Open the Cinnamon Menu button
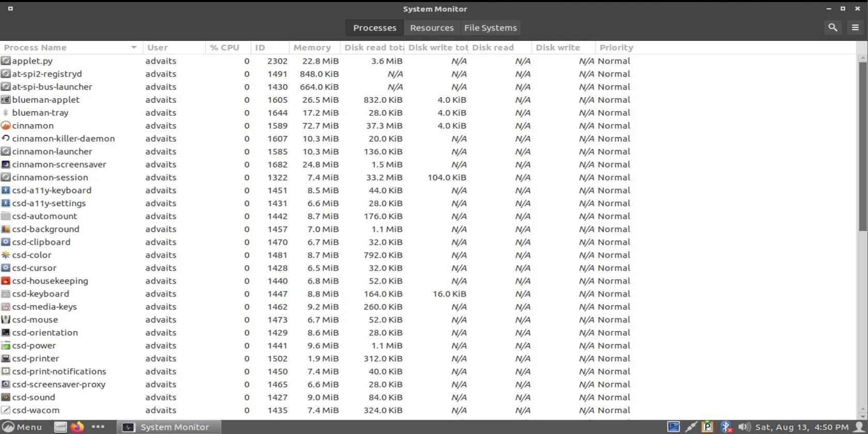 22,427
